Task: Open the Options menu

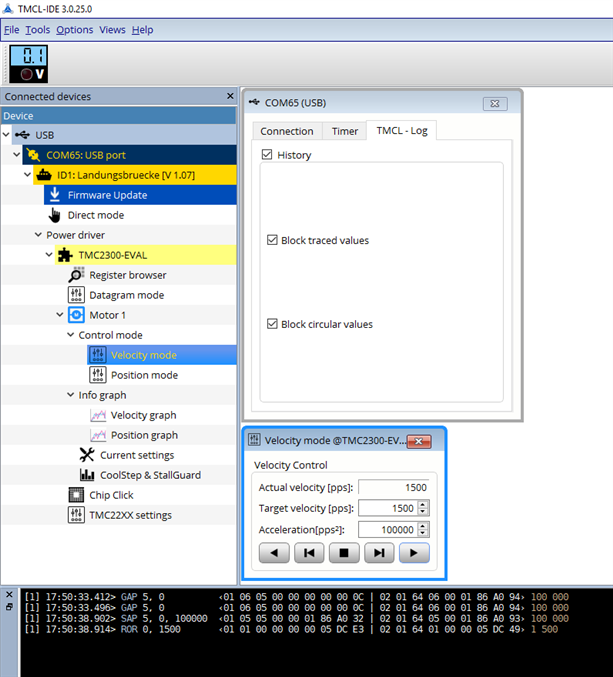Action: point(75,30)
